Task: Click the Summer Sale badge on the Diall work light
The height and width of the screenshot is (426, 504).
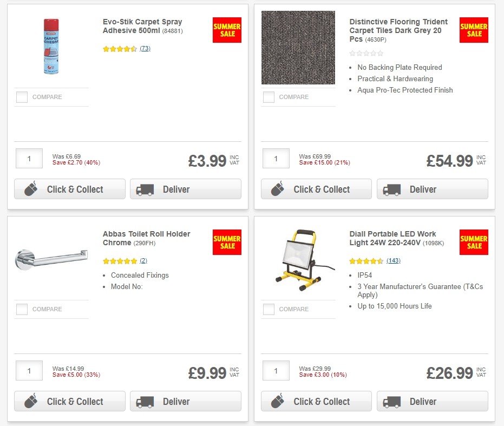Action: (x=473, y=242)
